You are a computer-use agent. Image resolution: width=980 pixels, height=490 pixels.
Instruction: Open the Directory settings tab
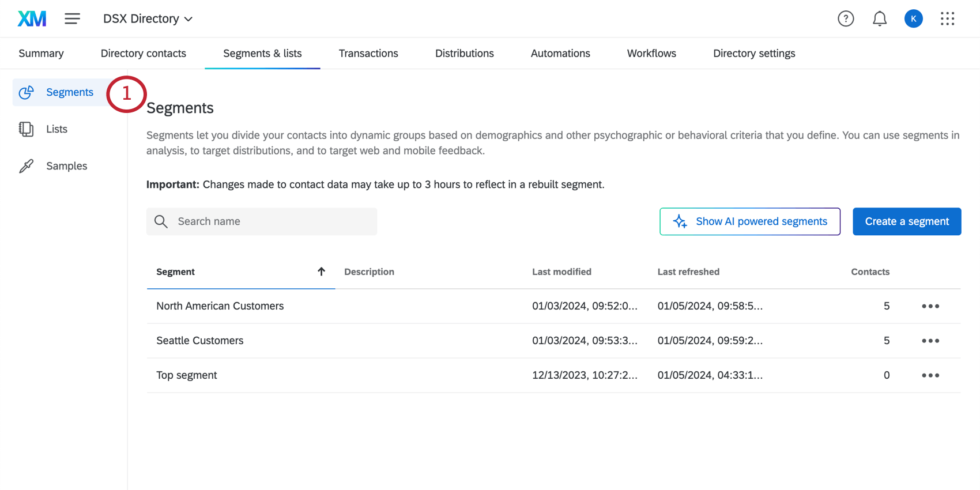(x=753, y=54)
